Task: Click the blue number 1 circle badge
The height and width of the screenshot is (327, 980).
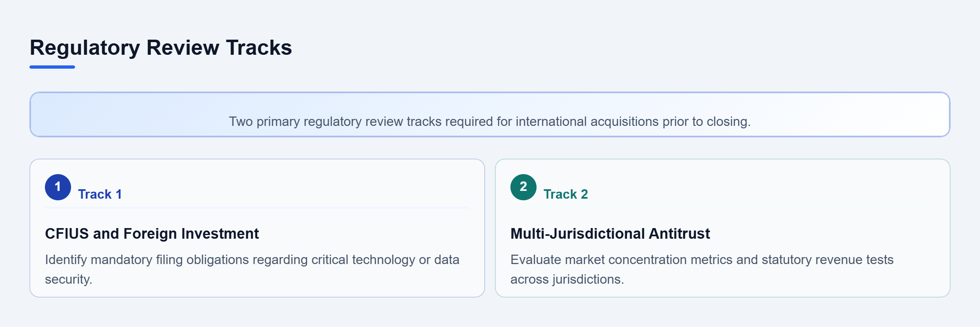Action: pyautogui.click(x=58, y=187)
